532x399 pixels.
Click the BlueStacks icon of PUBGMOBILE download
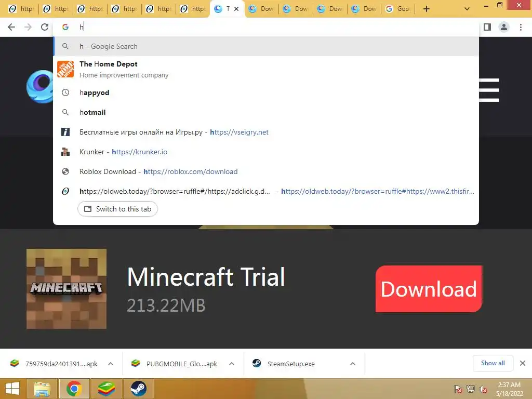click(x=136, y=363)
